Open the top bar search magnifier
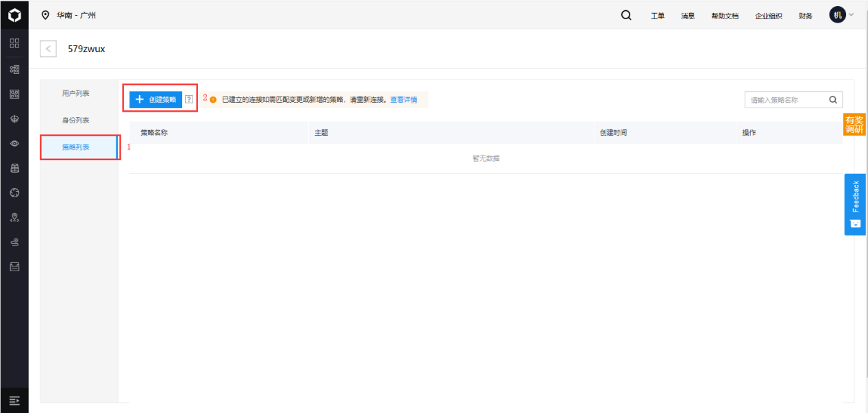 (x=626, y=15)
